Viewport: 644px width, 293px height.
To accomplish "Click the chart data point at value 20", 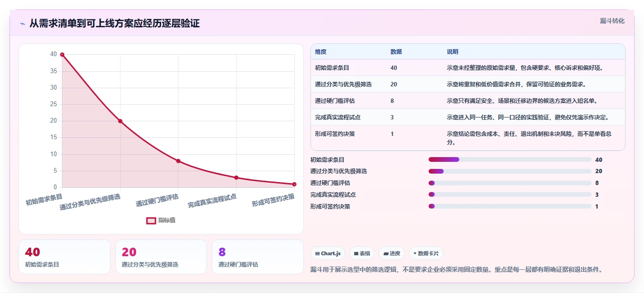I will pos(120,121).
